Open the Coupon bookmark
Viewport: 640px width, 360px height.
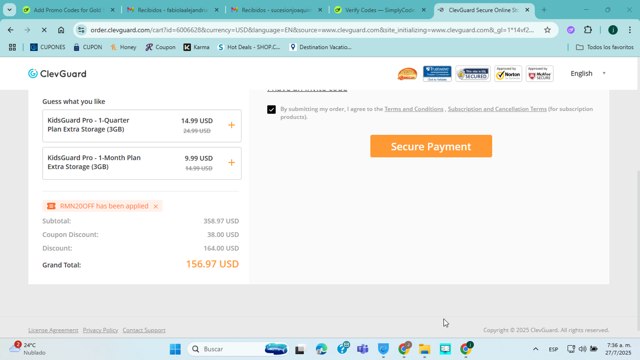pyautogui.click(x=160, y=47)
